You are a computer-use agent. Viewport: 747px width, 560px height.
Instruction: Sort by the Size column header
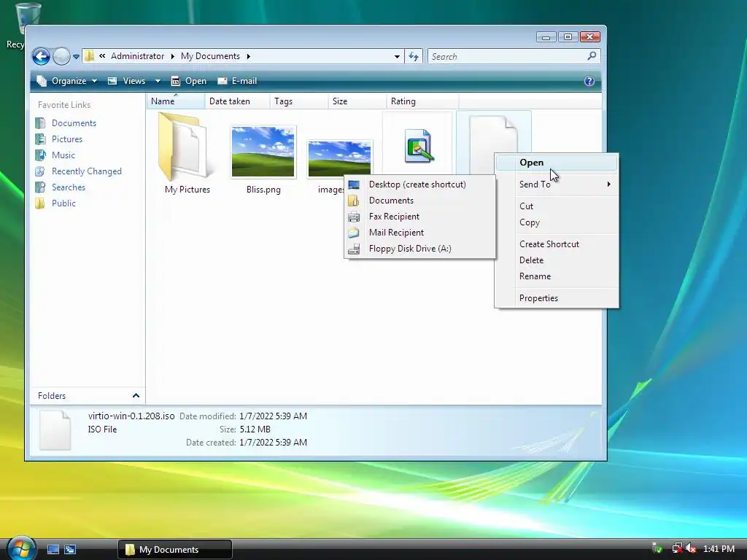[x=357, y=101]
